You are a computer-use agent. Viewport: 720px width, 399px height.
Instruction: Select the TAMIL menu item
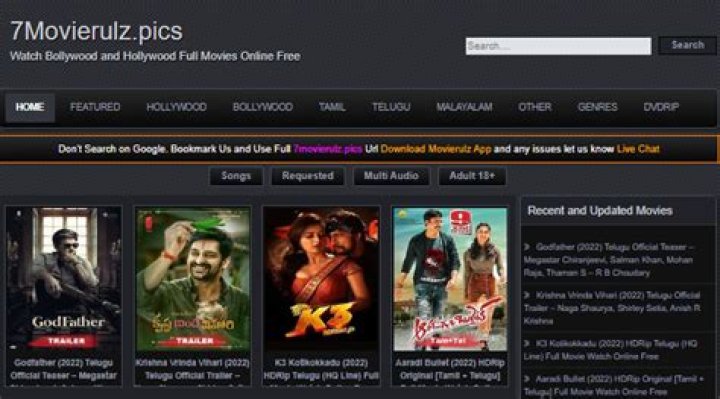click(332, 107)
